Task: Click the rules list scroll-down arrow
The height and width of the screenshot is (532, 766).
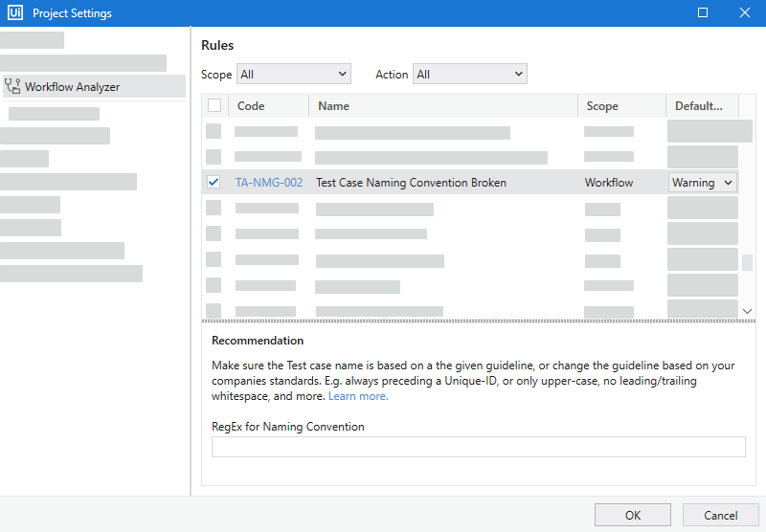Action: click(747, 311)
